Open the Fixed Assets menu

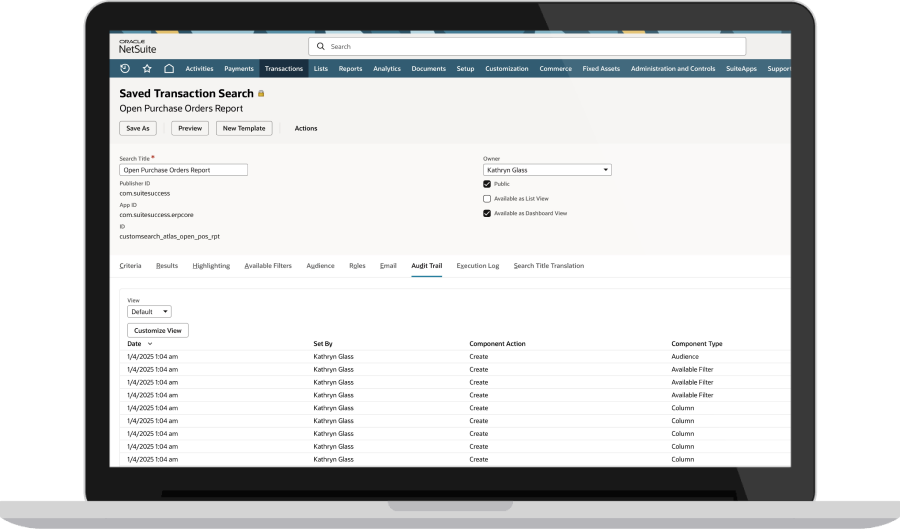[601, 69]
